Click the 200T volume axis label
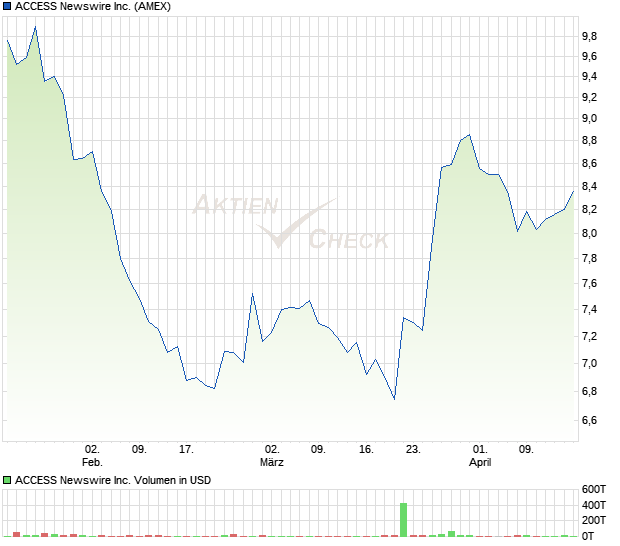 click(x=594, y=521)
